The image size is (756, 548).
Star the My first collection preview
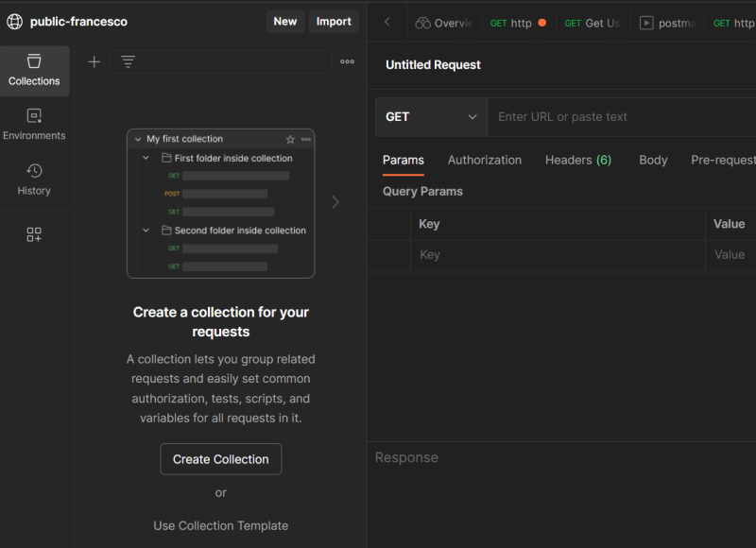point(290,140)
